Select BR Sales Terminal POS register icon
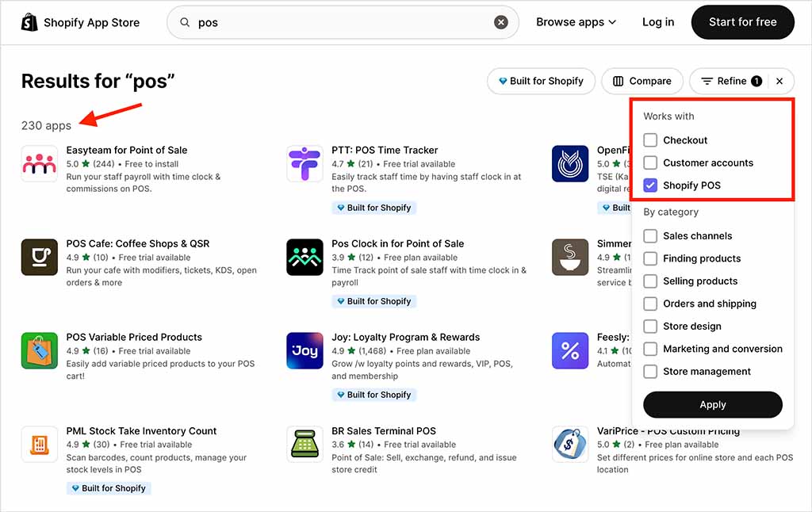The image size is (812, 512). coord(304,445)
